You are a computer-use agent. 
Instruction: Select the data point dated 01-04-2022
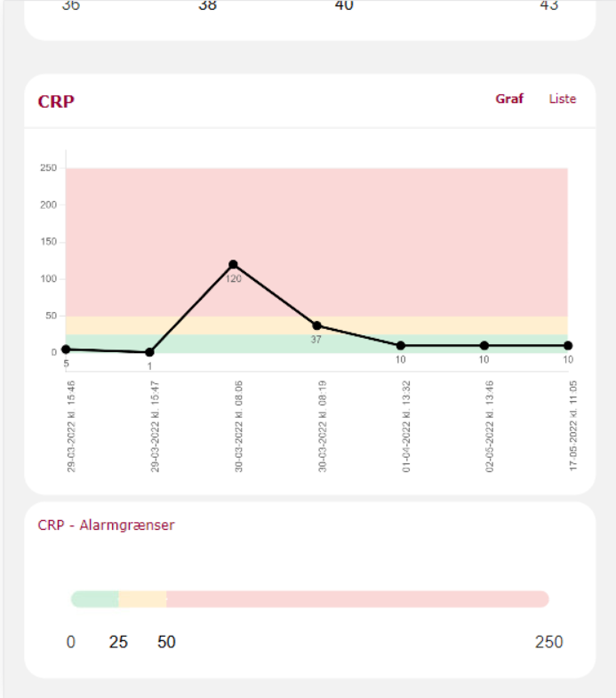401,345
